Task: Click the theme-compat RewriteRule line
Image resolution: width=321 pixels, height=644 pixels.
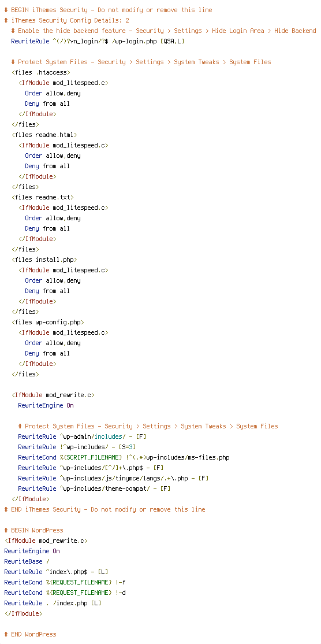Action: pyautogui.click(x=94, y=488)
